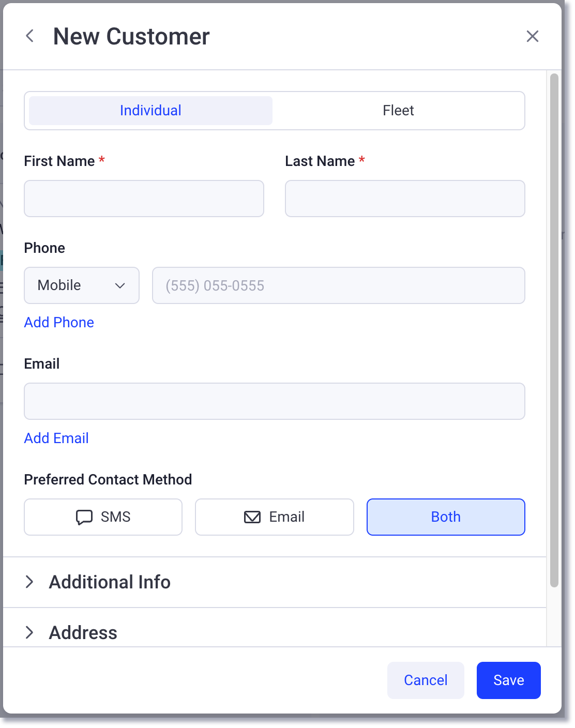Dismiss the New Customer dialog with the X
The width and height of the screenshot is (575, 728).
[x=533, y=36]
